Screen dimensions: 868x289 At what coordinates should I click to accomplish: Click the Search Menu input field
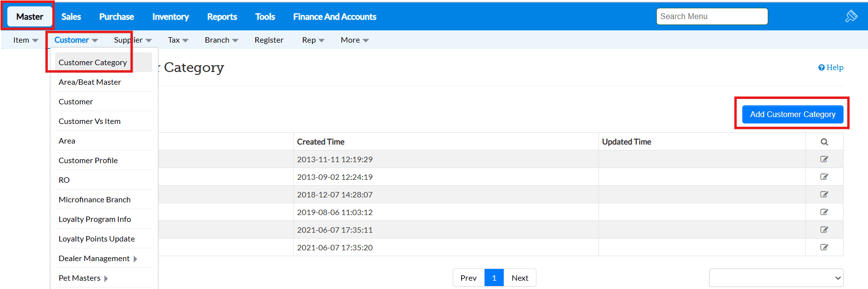[712, 17]
